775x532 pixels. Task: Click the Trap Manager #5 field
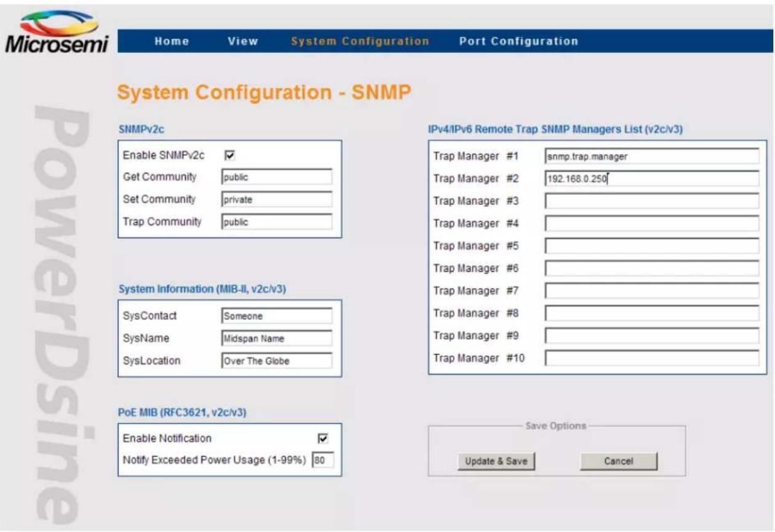[652, 246]
